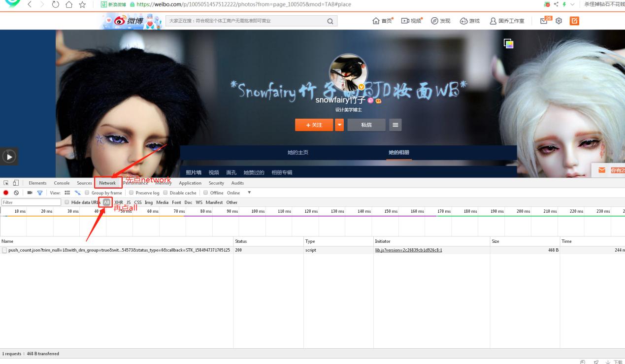625x364 pixels.
Task: Clear the network requests list (clear icon)
Action: tap(17, 193)
